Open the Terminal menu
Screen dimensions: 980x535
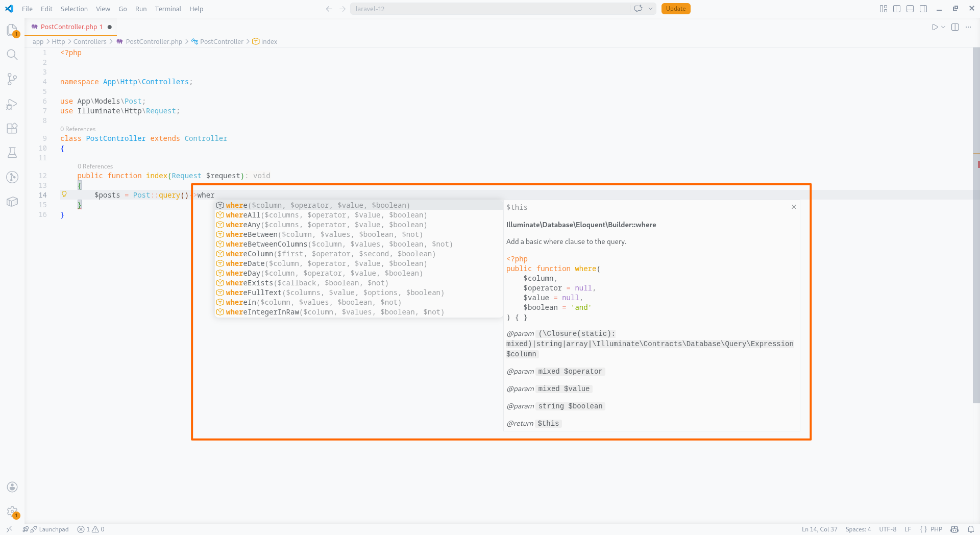(168, 9)
